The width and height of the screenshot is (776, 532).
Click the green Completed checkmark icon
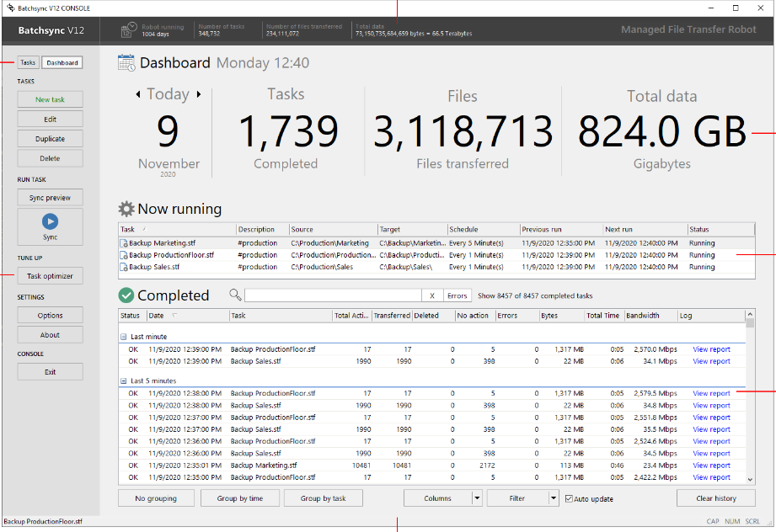tap(126, 295)
